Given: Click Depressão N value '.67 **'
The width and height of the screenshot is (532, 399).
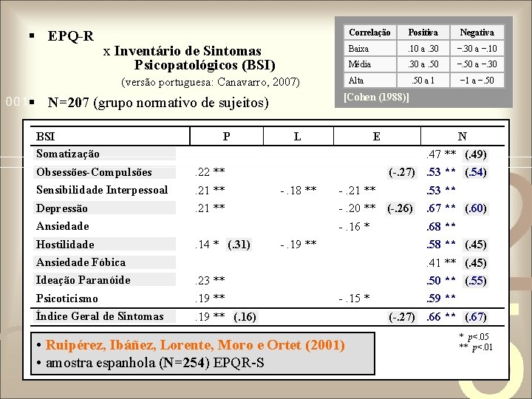Looking at the screenshot, I should pos(441,208).
